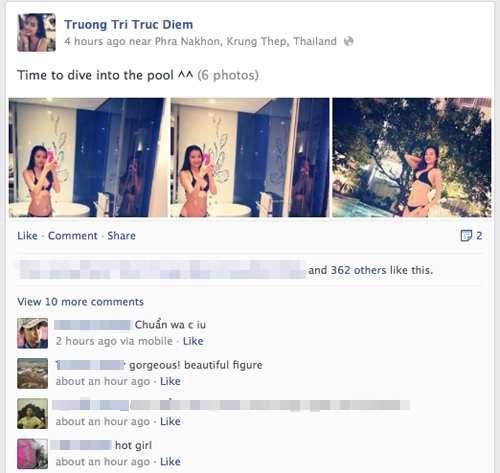This screenshot has width=500, height=473.
Task: Click avatar of commenter wearing cap
Action: coord(32,333)
